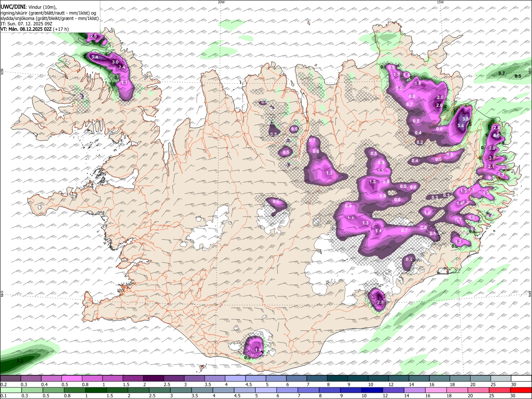The image size is (532, 399).
Task: Click the 2.1 value on the east coast
Action: click(x=491, y=166)
